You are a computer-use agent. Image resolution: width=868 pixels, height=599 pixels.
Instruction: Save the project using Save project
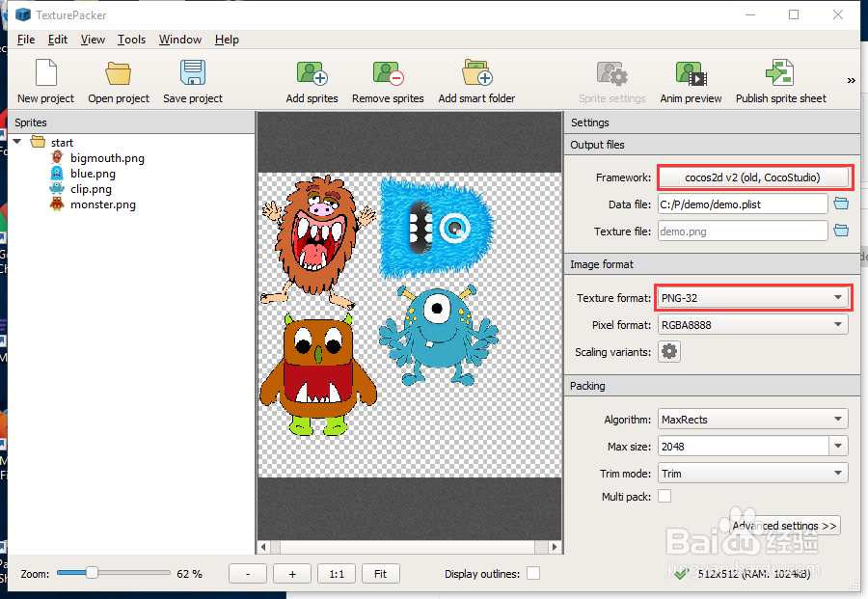193,81
